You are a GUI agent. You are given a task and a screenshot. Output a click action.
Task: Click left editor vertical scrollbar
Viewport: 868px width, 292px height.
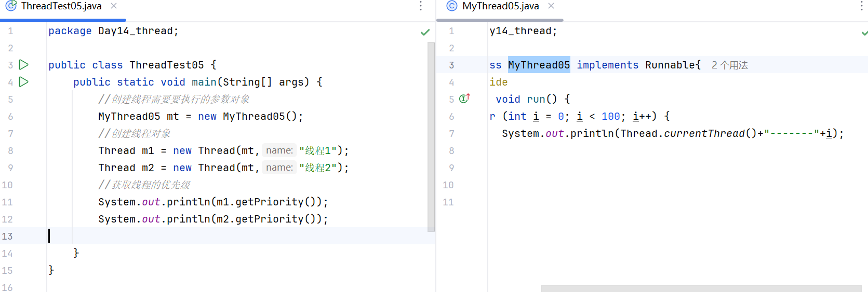(x=431, y=136)
